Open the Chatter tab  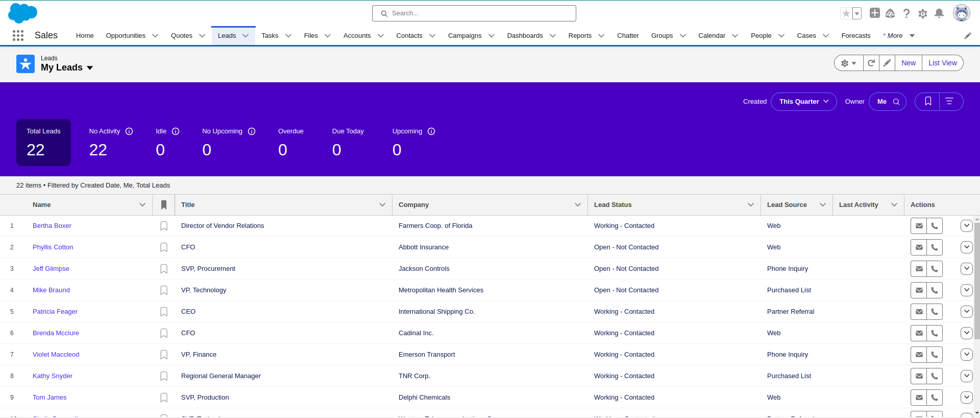[628, 36]
